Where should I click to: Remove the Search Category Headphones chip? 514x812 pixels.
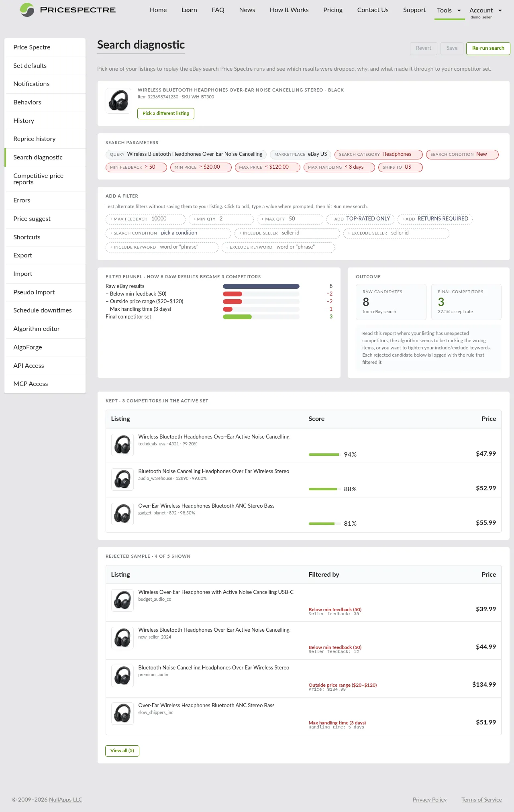click(x=378, y=155)
